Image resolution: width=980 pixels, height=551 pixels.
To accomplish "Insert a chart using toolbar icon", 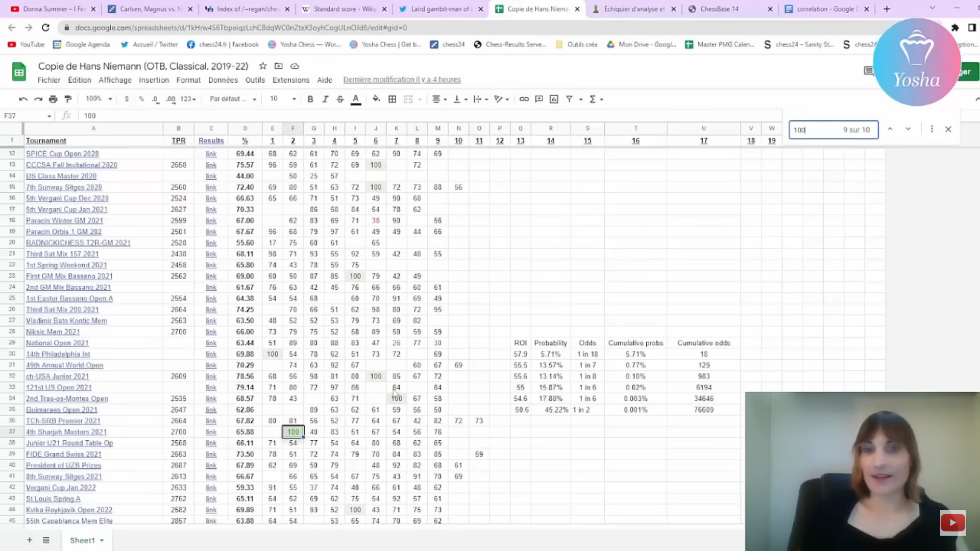I will [554, 99].
